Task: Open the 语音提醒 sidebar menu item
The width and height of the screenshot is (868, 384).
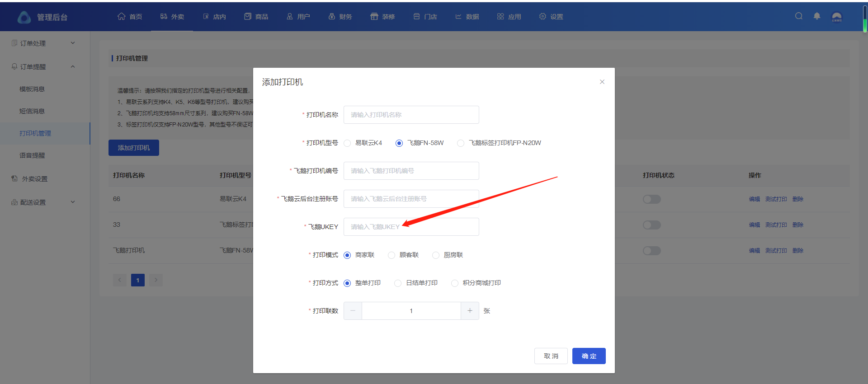Action: pyautogui.click(x=32, y=155)
